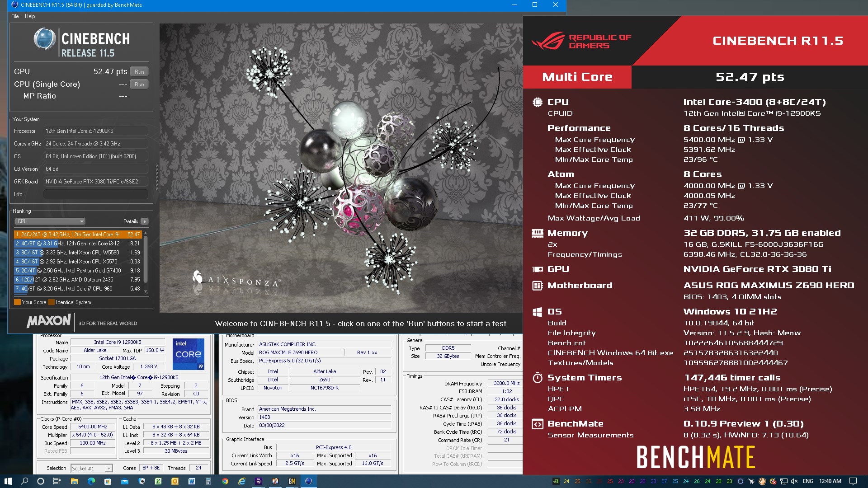The image size is (868, 488).
Task: Open Solitaire cards icon in taskbar
Action: (x=142, y=481)
